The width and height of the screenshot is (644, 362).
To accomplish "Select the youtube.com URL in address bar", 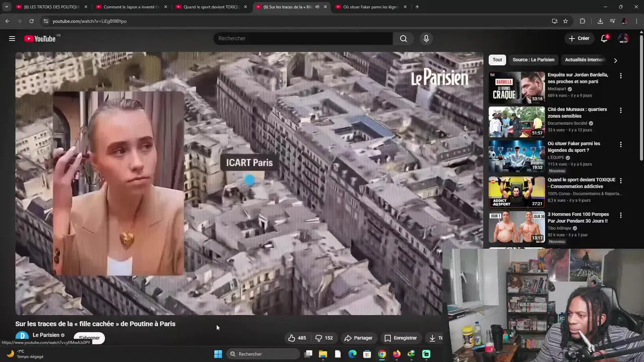I will click(90, 21).
